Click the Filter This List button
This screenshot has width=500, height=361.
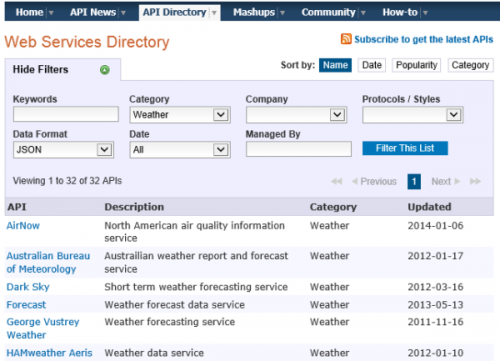click(405, 148)
